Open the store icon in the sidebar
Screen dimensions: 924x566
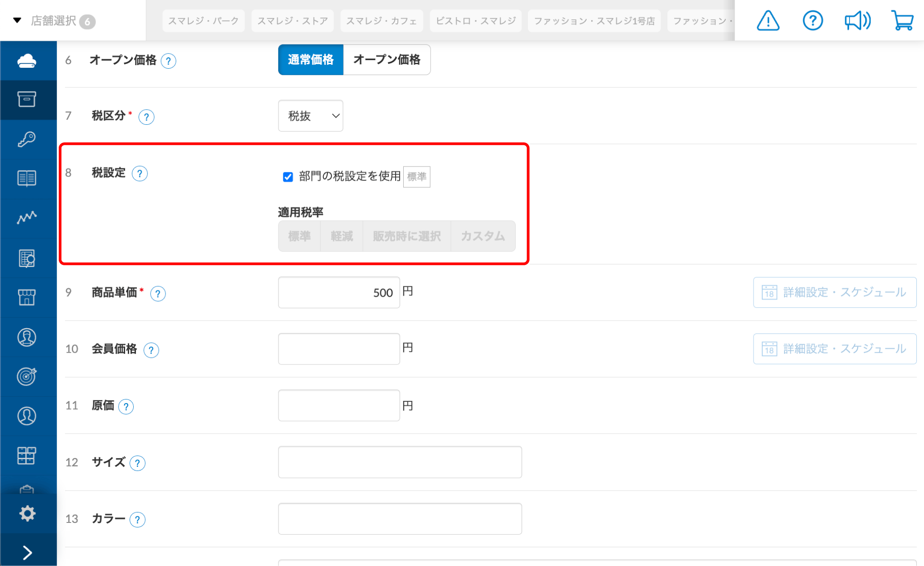pos(27,297)
